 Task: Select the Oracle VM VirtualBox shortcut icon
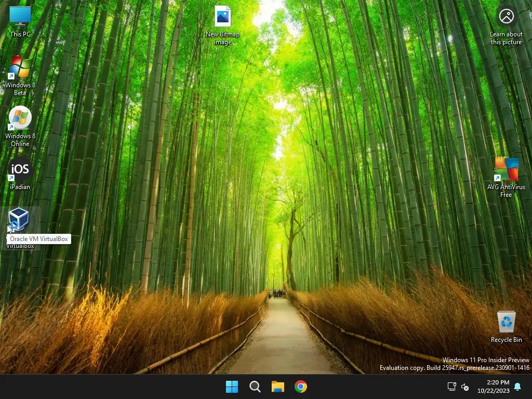coord(19,219)
